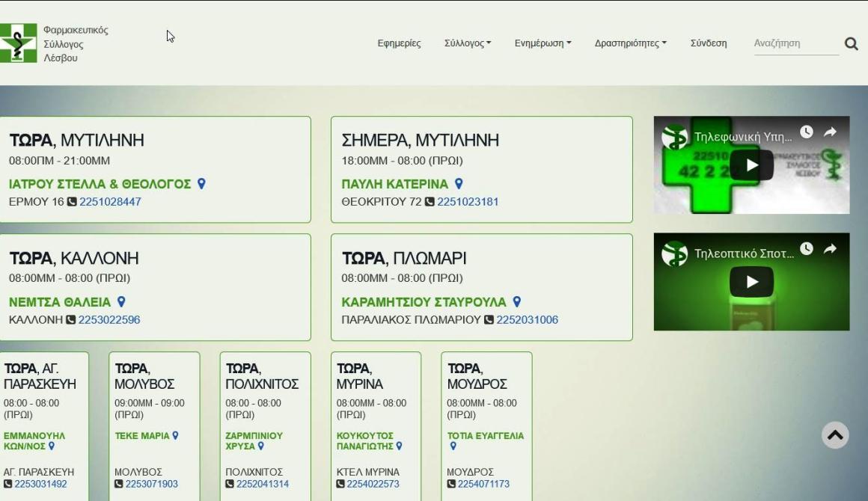Click channel avatar on Τηλεοπτικό Σποτ video
The image size is (868, 501).
click(675, 254)
